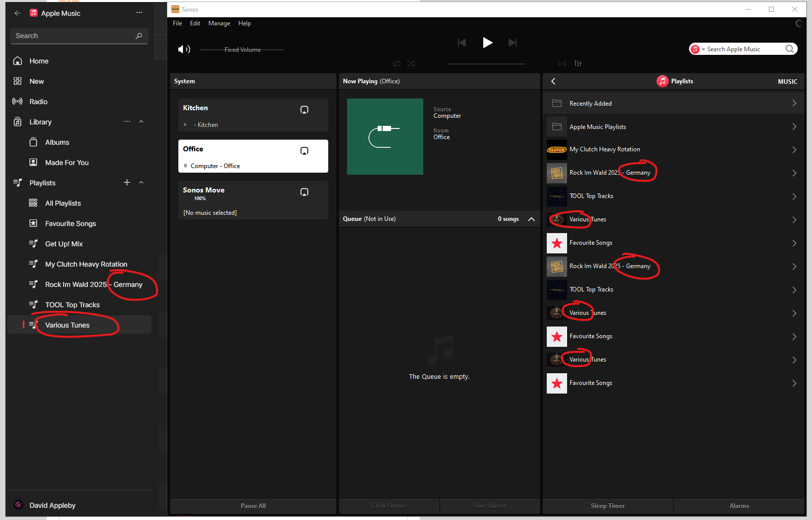Toggle crossfade icon
812x520 pixels.
[x=562, y=63]
